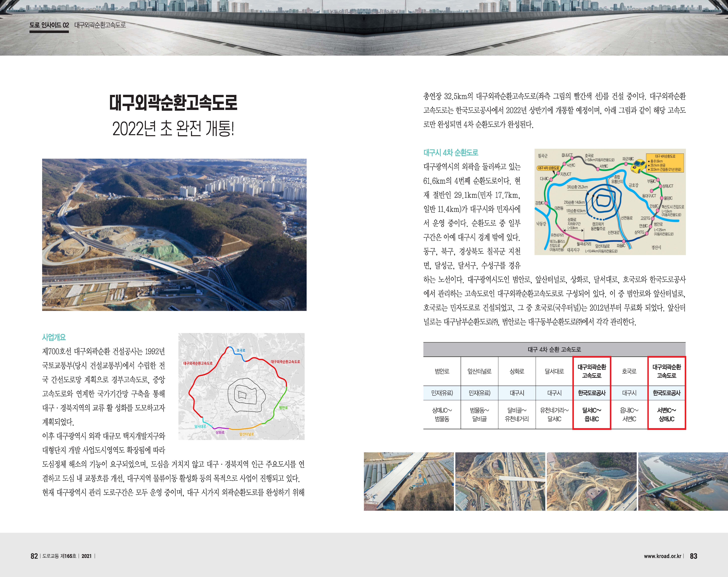Click the 달서대로 table cell
728x577 pixels.
click(554, 371)
